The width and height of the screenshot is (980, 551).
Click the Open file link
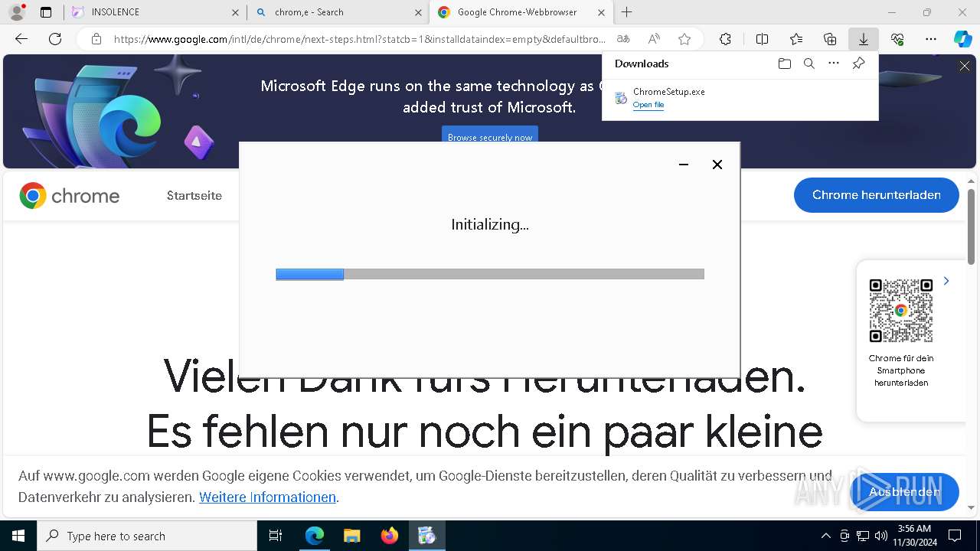tap(648, 105)
